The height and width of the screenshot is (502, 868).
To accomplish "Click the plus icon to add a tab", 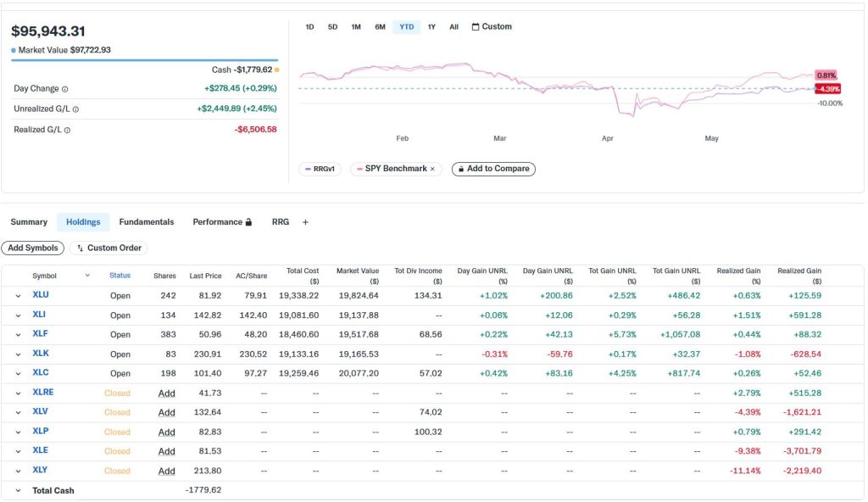I will click(x=305, y=222).
